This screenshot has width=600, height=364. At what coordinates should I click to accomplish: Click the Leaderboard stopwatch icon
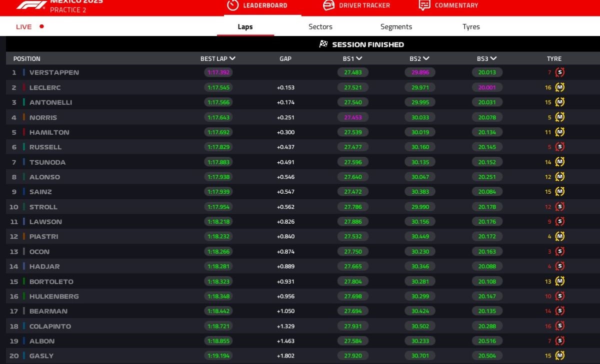(232, 5)
